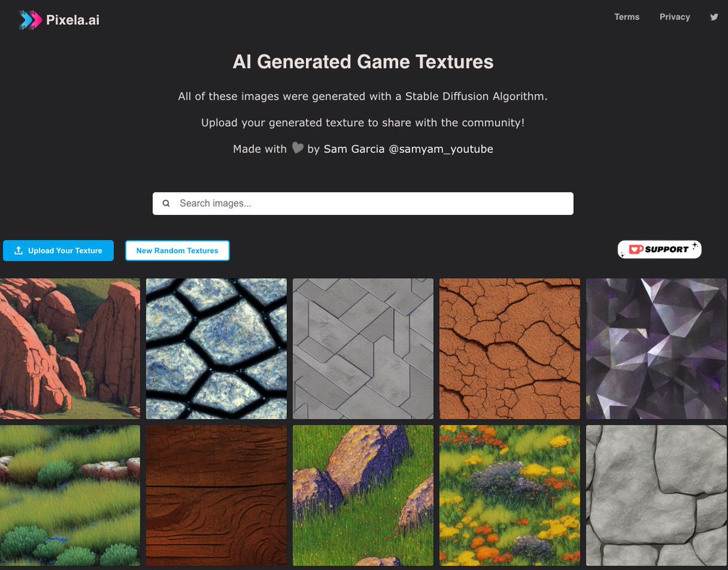Click the Upload Your Texture button
This screenshot has height=570, width=728.
(x=58, y=251)
